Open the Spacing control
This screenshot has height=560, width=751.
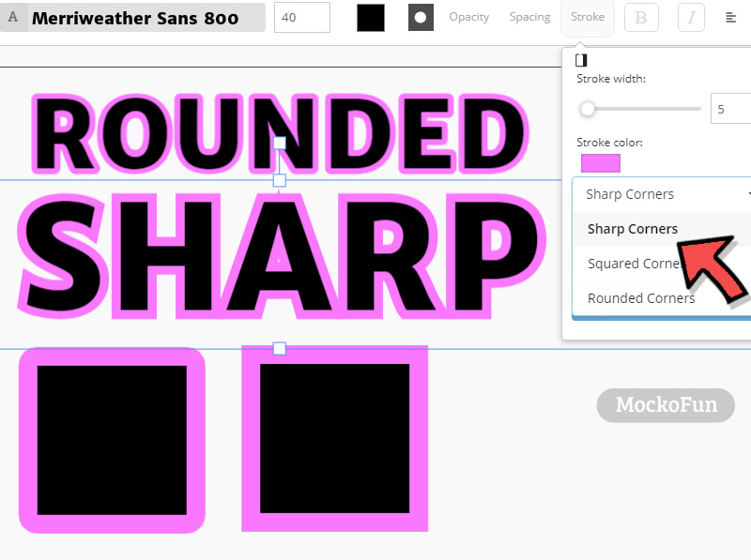[529, 17]
